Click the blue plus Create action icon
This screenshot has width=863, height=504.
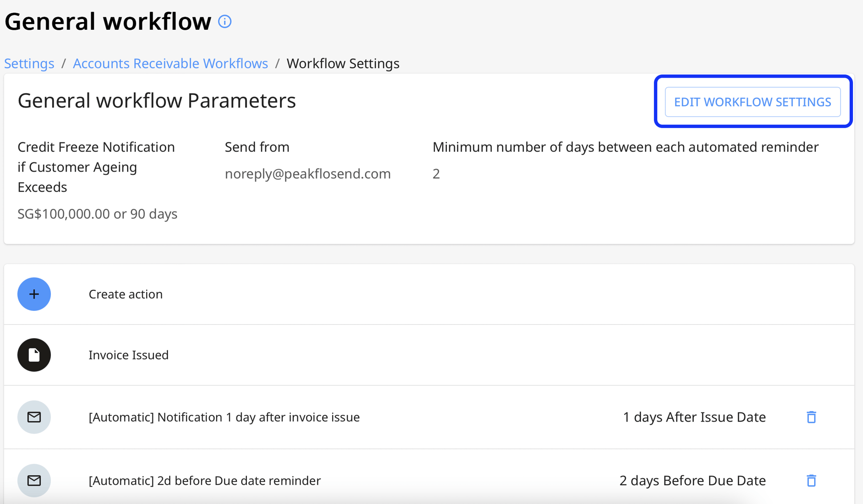pyautogui.click(x=34, y=294)
